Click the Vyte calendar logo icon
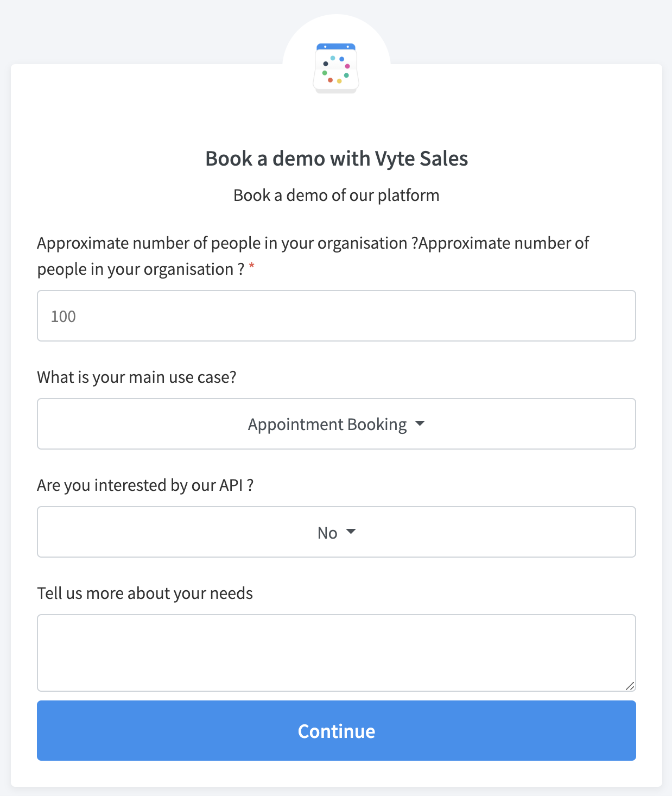The image size is (672, 796). [336, 67]
